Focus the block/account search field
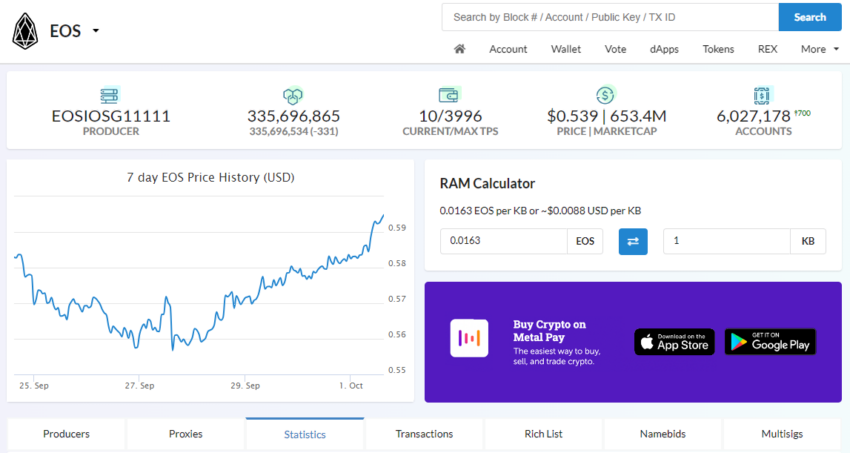The image size is (850, 453). (610, 17)
